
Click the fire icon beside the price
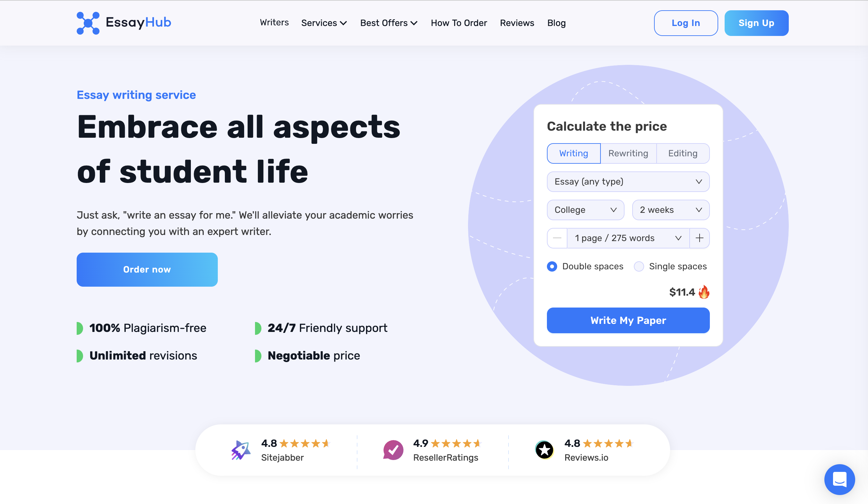[704, 292]
